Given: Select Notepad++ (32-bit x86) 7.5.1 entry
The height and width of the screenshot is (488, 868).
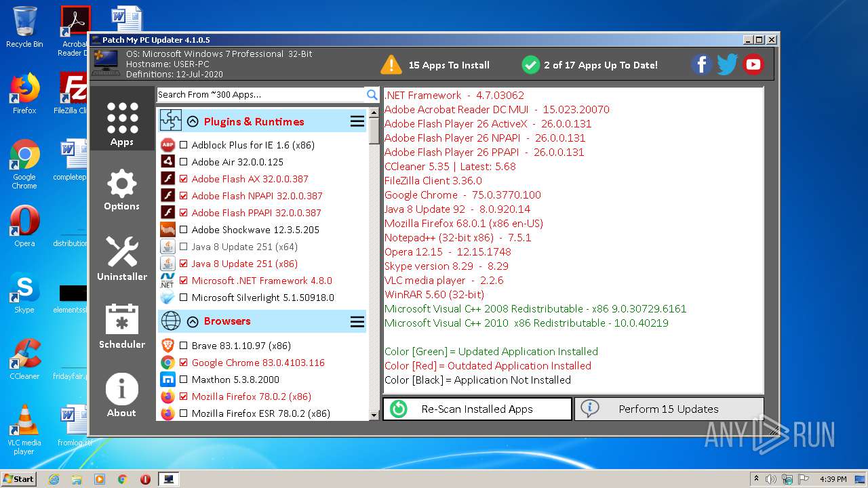Looking at the screenshot, I should 458,237.
